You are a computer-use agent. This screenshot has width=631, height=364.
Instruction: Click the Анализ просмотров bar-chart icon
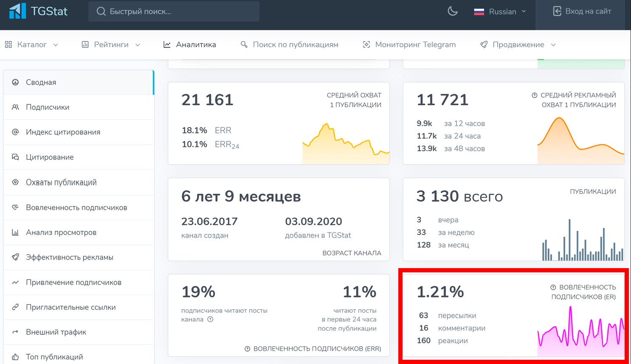[x=15, y=232]
